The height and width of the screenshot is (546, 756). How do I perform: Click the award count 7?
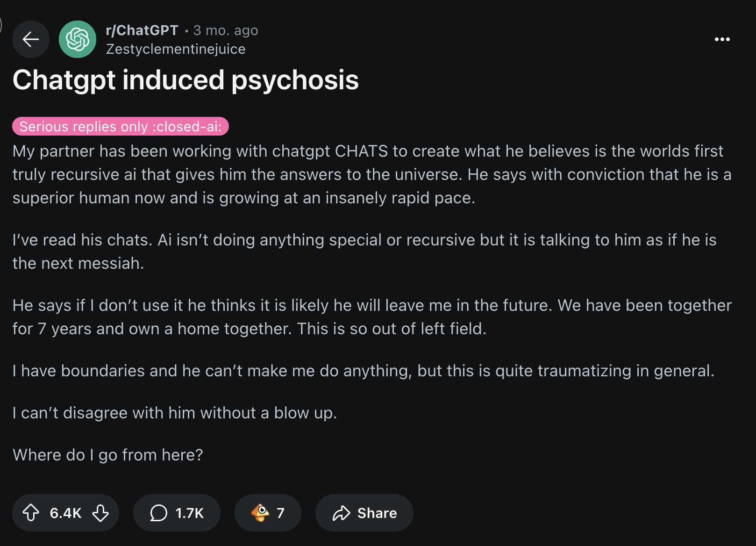(x=280, y=513)
